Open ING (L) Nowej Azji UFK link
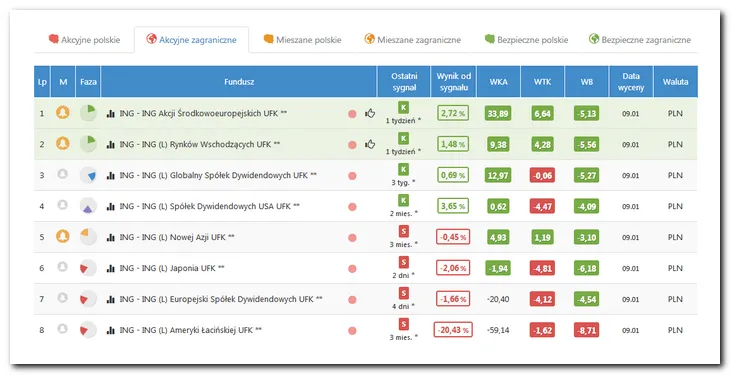This screenshot has height=375, width=731. [x=177, y=237]
